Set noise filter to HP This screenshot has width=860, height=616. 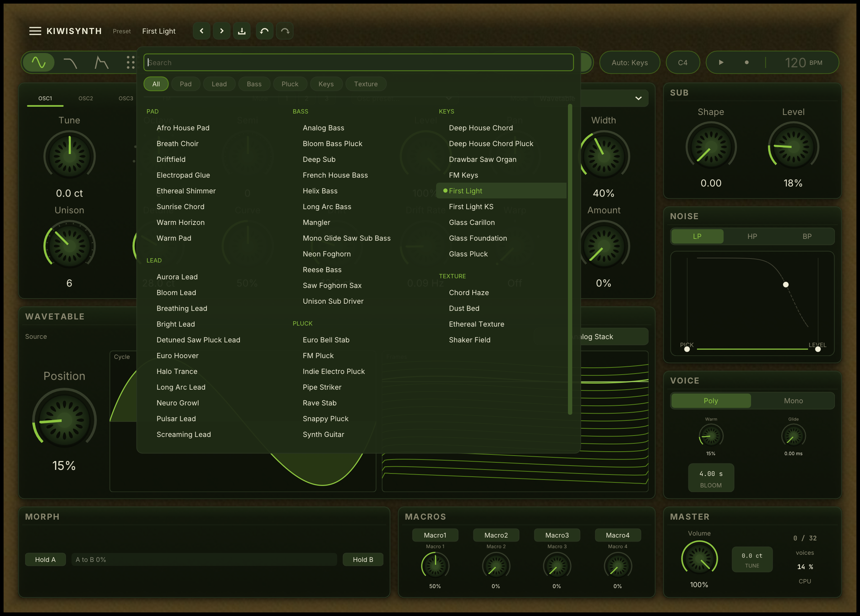(x=752, y=236)
